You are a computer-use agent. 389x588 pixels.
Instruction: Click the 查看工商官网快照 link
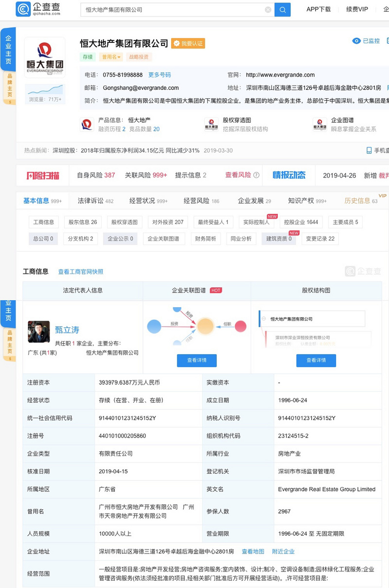[x=81, y=272]
